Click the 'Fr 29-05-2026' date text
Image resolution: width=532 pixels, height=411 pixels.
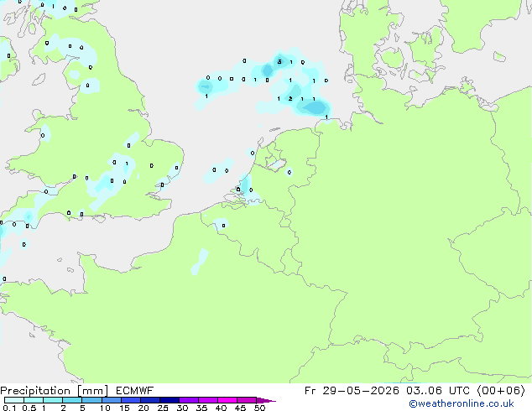click(352, 390)
